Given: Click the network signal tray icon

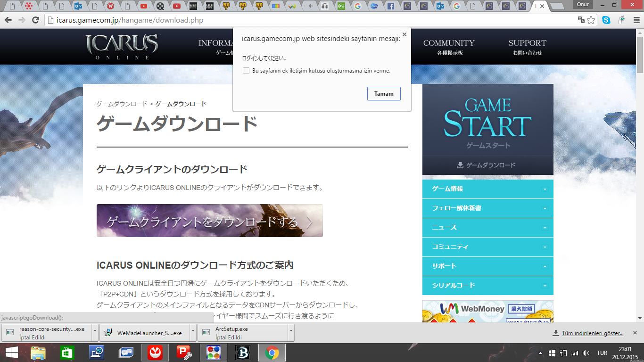Looking at the screenshot, I should click(x=575, y=353).
